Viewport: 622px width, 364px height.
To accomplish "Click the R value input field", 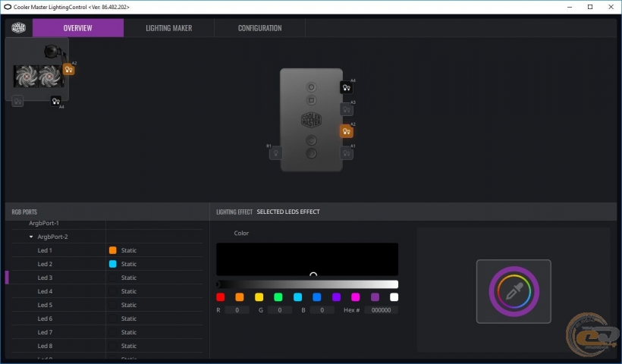I will 237,310.
